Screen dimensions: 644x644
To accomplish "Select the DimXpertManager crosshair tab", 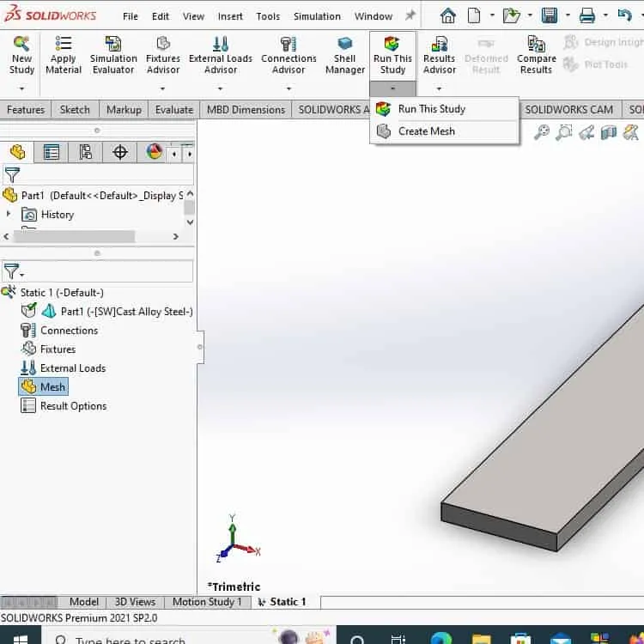I will [x=120, y=152].
